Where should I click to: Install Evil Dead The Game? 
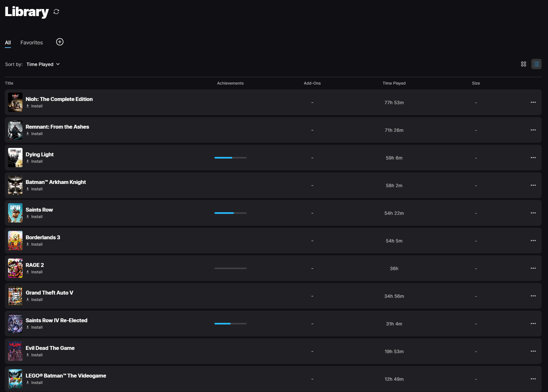(x=34, y=355)
